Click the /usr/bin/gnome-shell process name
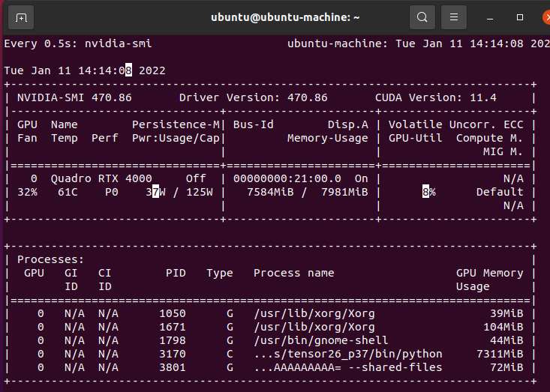 (320, 340)
